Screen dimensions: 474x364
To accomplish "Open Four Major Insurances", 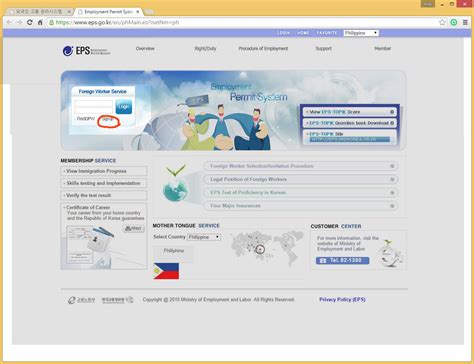I will (301, 206).
